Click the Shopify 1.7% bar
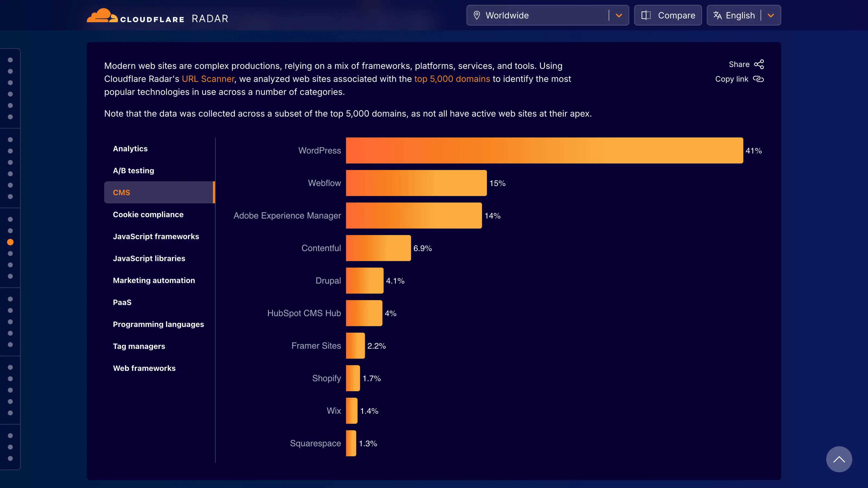Viewport: 868px width, 488px height. tap(353, 378)
